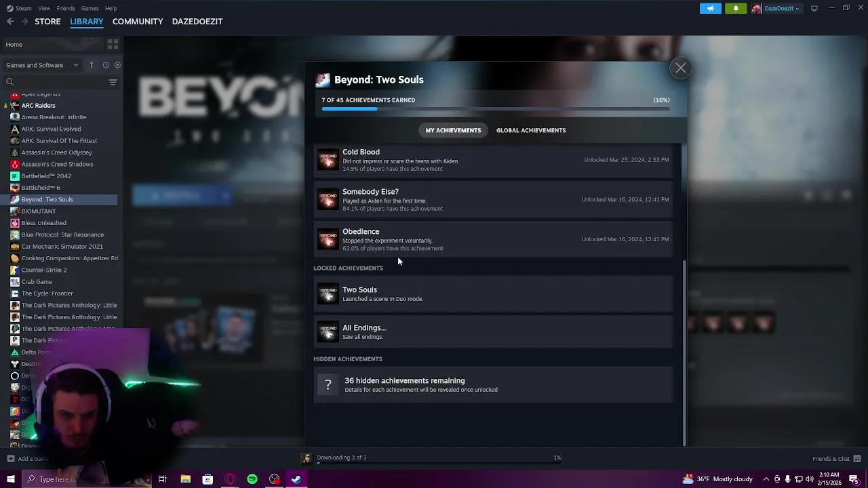868x488 pixels.
Task: Click the hidden achievements question mark icon
Action: [x=328, y=385]
